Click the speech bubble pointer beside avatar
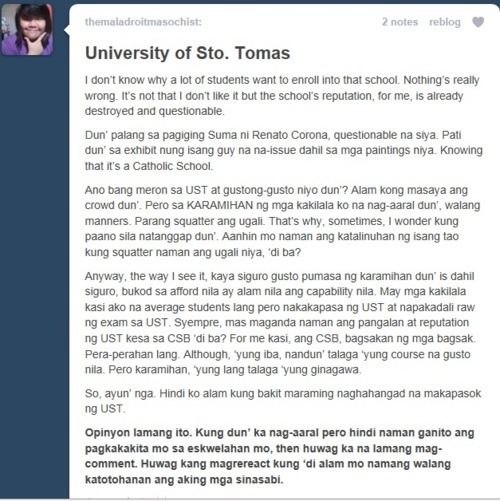 pyautogui.click(x=66, y=30)
